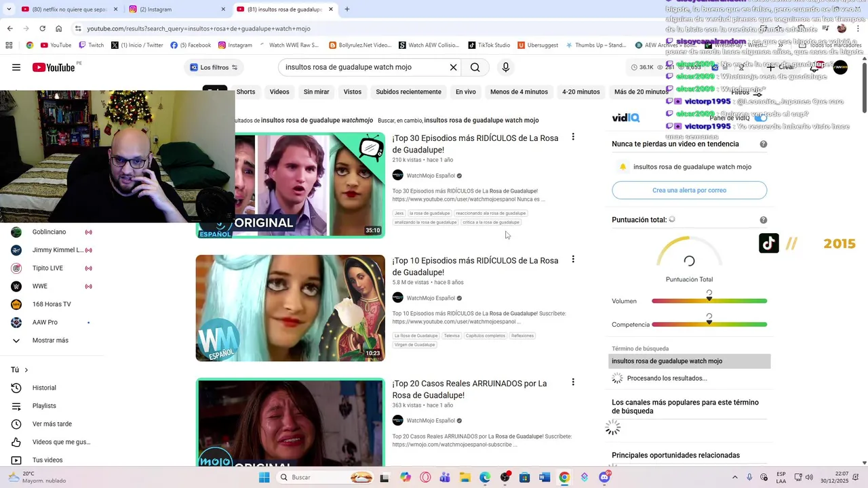Click the Top 10 Episodios video thumbnail
Viewport: 868px width, 488px height.
pyautogui.click(x=290, y=308)
